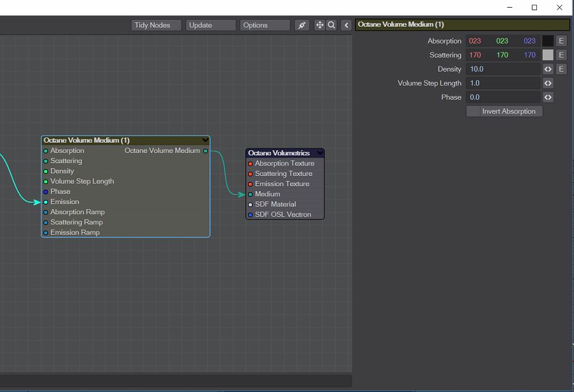Click the pin icon in node editor toolbar
This screenshot has height=392, width=574.
(x=302, y=25)
